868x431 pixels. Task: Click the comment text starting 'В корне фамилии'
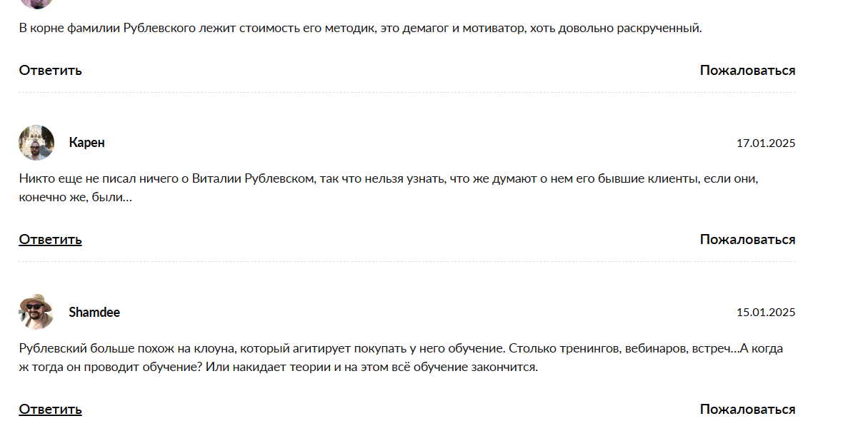point(361,29)
